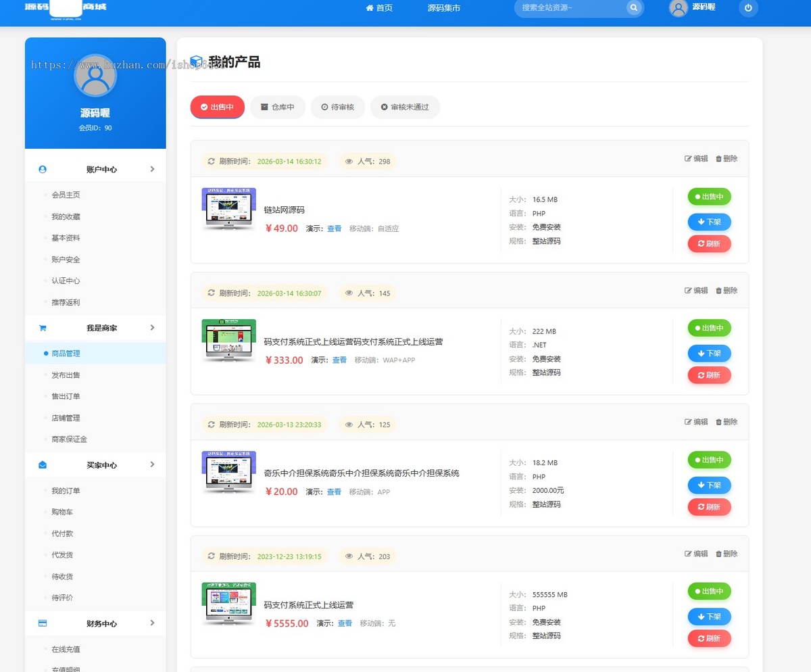Click 下架 for the ¥5555.00 product

point(710,617)
